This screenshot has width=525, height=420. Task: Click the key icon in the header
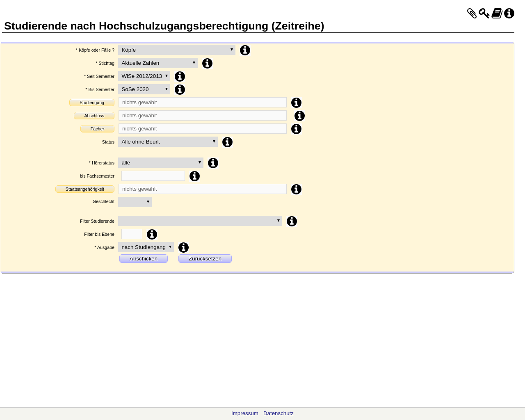click(x=484, y=14)
